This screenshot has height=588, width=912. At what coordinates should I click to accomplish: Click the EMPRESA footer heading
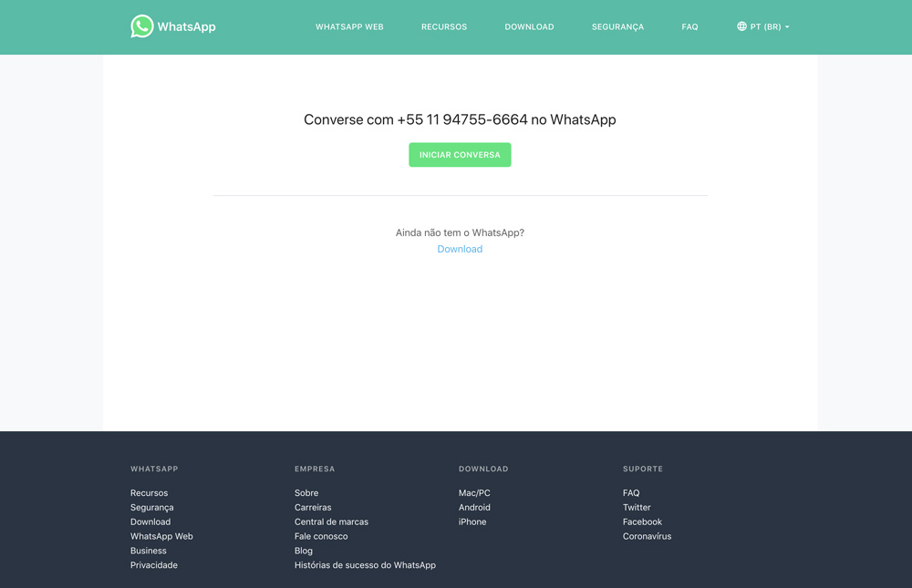[x=314, y=469]
